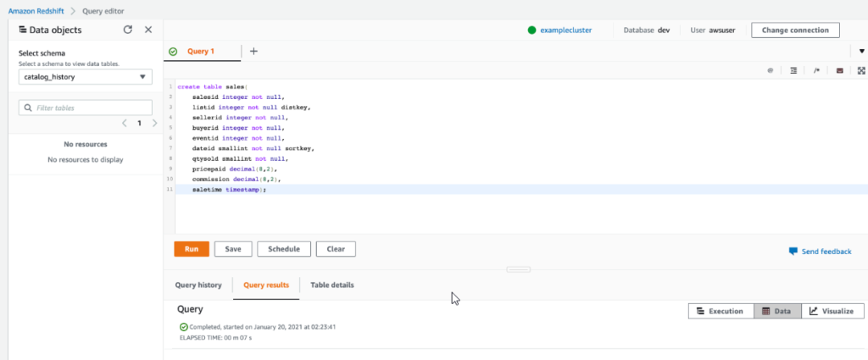Go to Amazon Redshift breadcrumb
The image size is (868, 360).
coord(34,10)
